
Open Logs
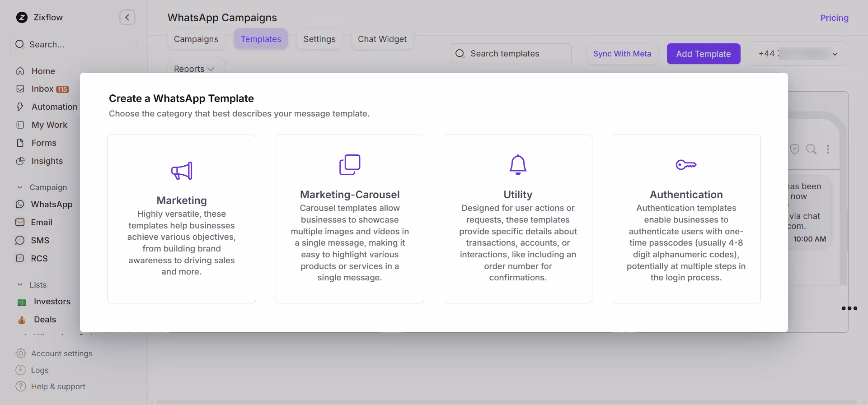[x=40, y=370]
